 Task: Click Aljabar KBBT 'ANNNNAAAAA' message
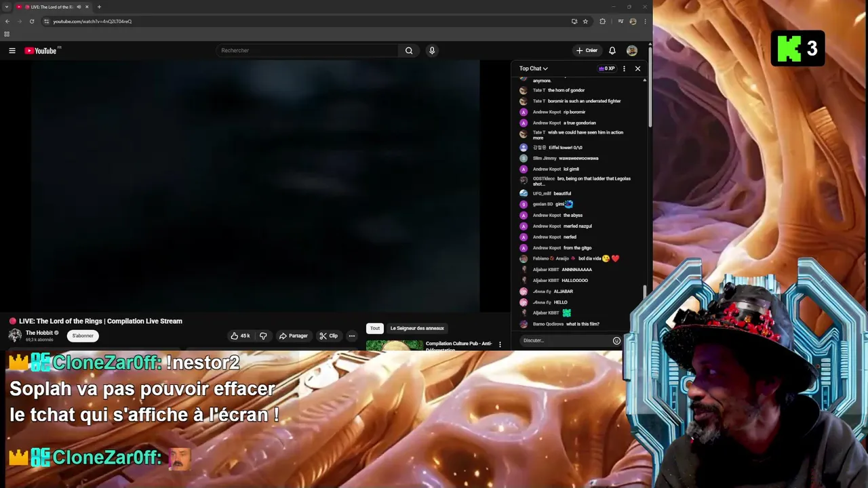tap(577, 269)
